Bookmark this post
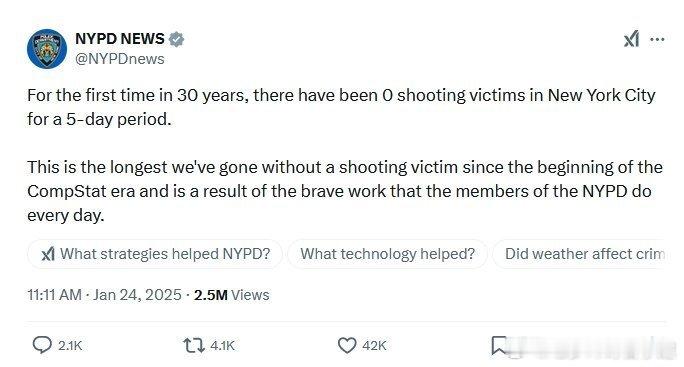684x367 pixels. (x=499, y=346)
